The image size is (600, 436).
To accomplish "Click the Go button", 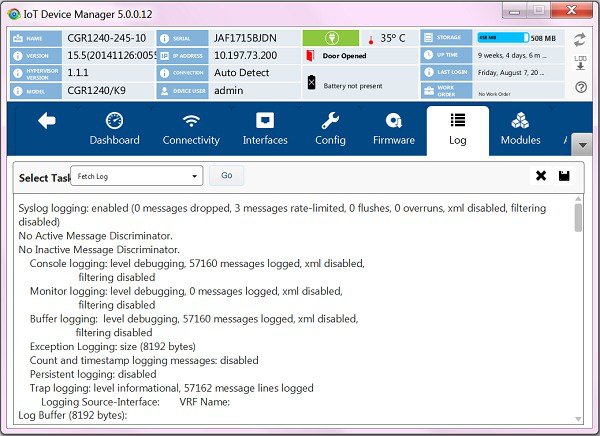I will (x=227, y=175).
